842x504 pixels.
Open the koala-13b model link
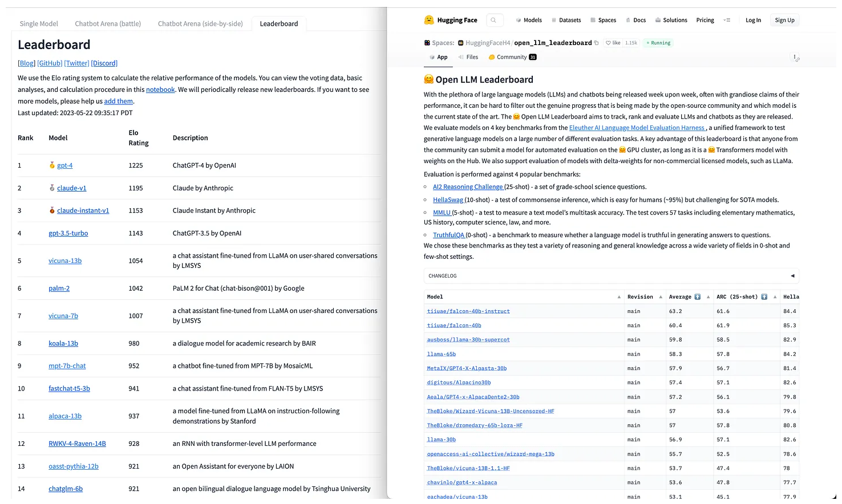(63, 343)
